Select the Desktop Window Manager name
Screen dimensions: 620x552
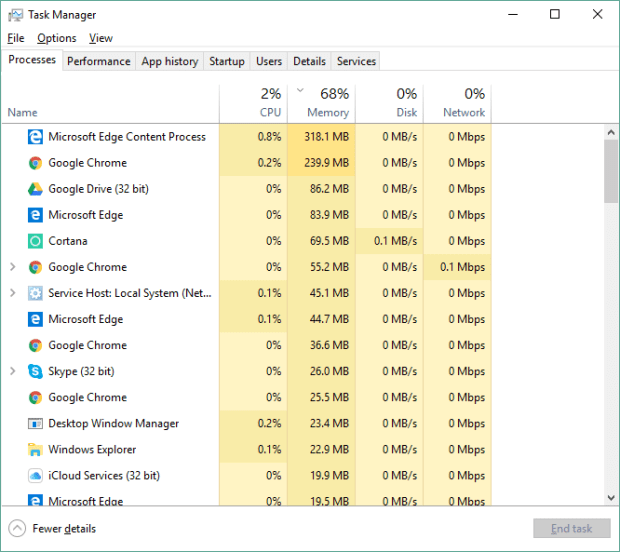(113, 423)
